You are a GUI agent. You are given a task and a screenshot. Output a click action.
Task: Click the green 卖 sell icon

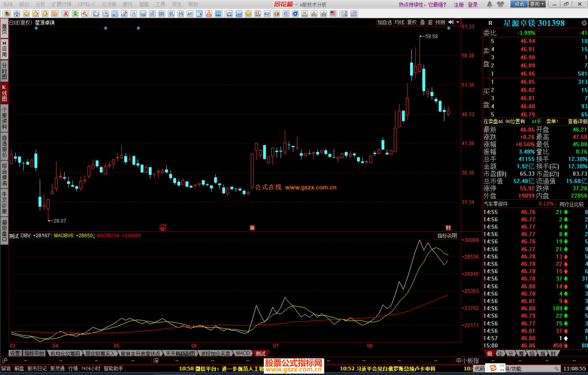click(x=75, y=14)
